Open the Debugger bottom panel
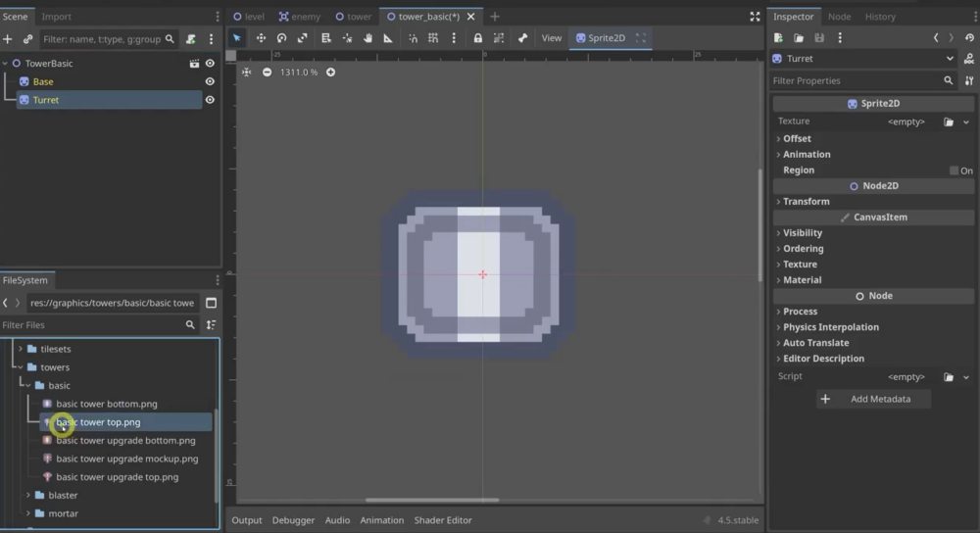Viewport: 980px width, 533px height. (x=293, y=520)
